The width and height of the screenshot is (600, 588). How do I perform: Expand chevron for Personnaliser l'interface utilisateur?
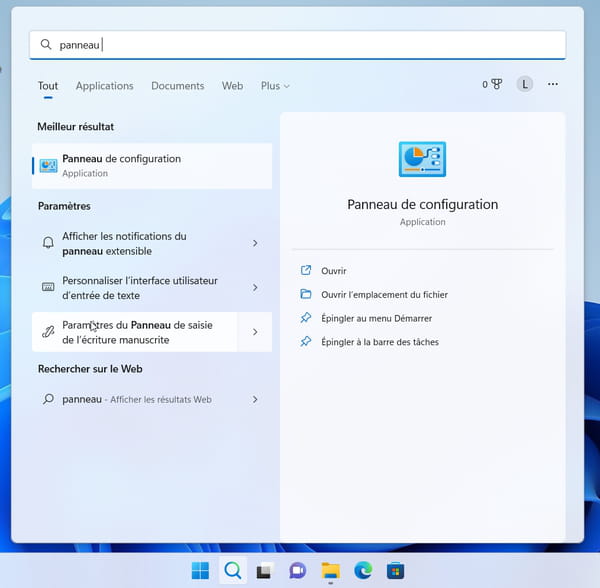(x=255, y=287)
